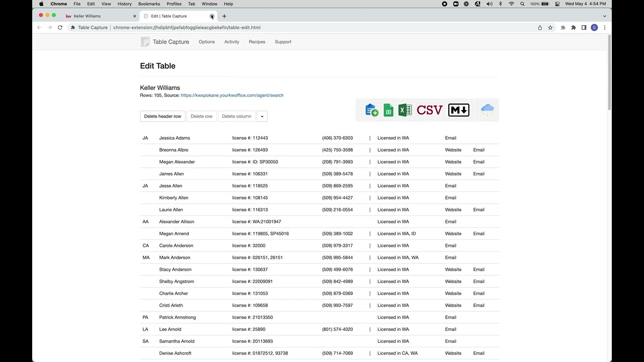Select license #: 21013350 cell

(x=252, y=317)
